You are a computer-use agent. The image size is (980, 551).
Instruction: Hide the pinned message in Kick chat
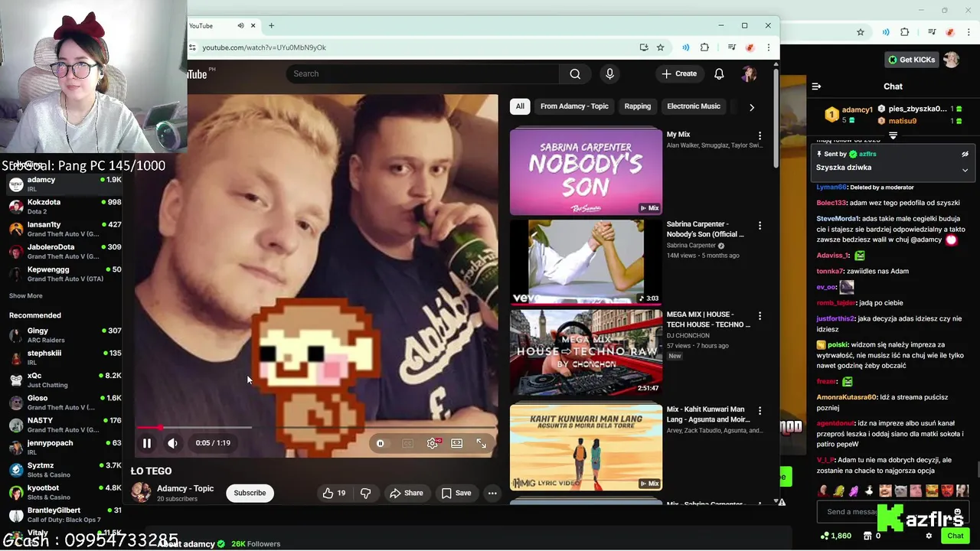tap(965, 154)
